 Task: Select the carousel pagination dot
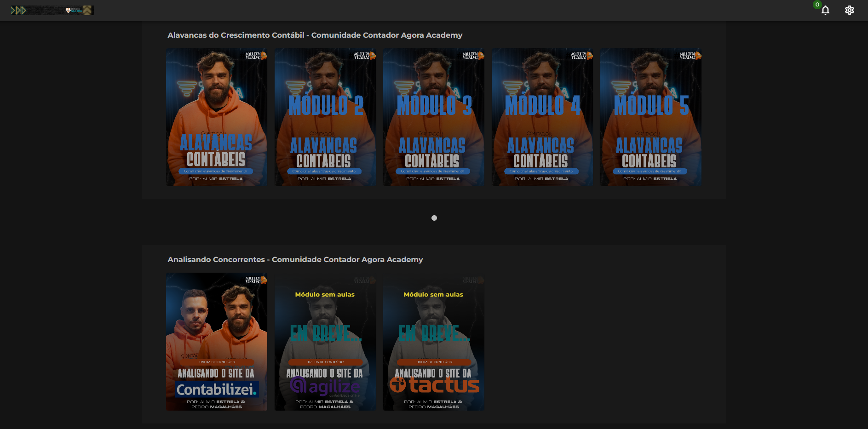point(434,218)
